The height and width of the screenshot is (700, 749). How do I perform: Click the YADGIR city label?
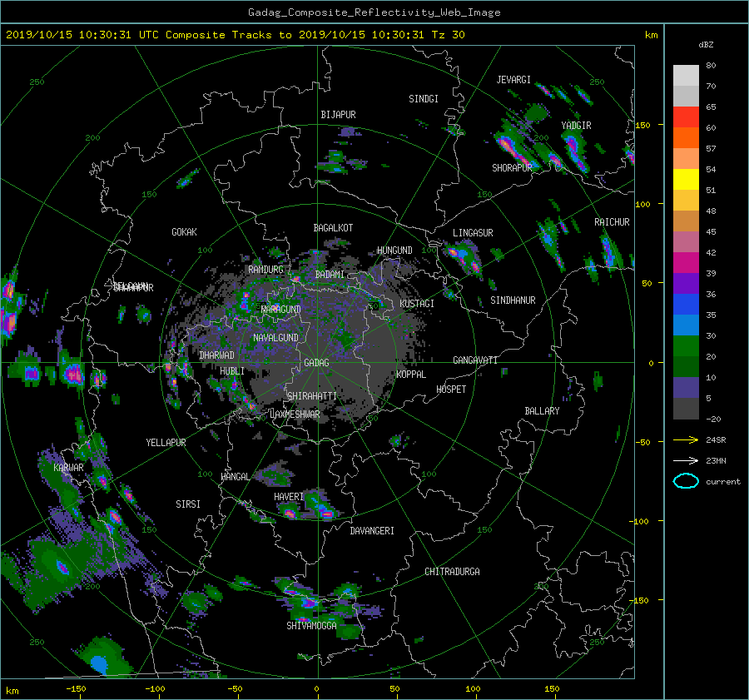pyautogui.click(x=576, y=126)
